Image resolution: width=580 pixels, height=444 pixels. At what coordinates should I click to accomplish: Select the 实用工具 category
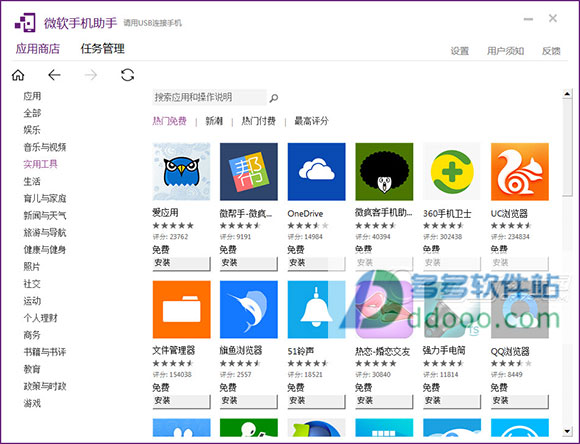point(40,164)
